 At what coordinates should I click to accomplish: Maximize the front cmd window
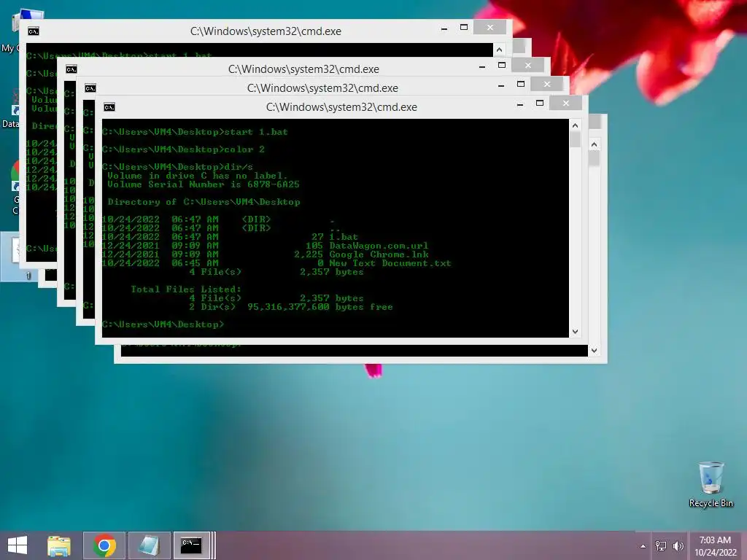(x=540, y=103)
